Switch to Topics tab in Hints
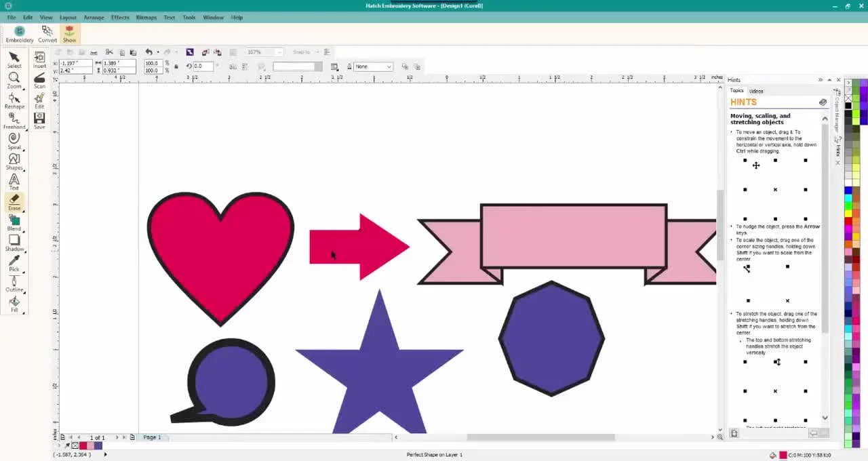 click(x=736, y=91)
